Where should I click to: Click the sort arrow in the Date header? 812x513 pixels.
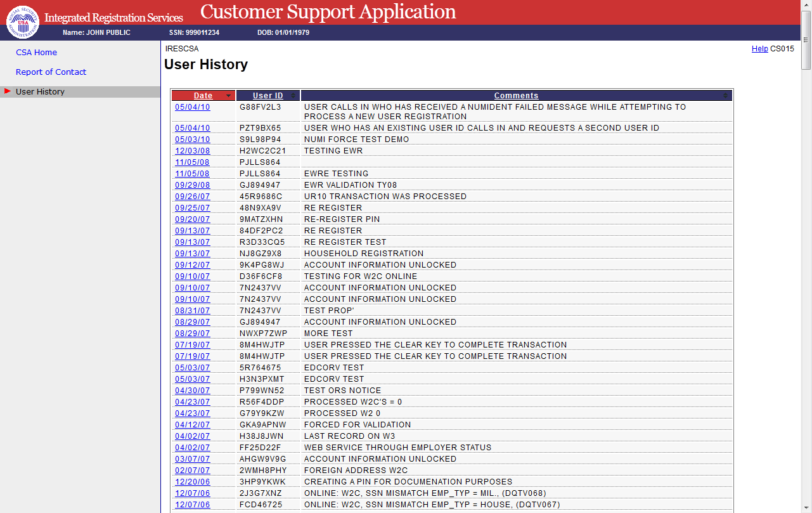pos(228,96)
